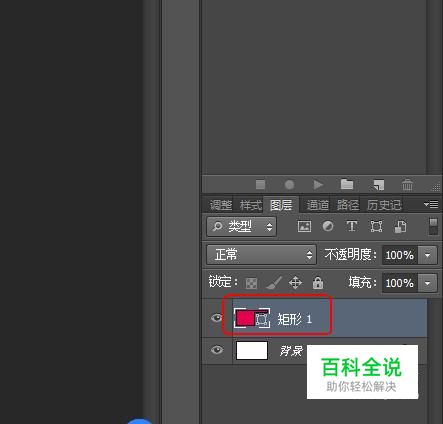Select the 背景 layer name
This screenshot has height=424, width=443.
pyautogui.click(x=291, y=351)
